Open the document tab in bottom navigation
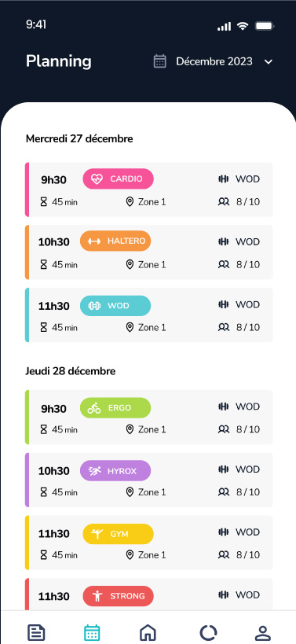 pos(36,632)
